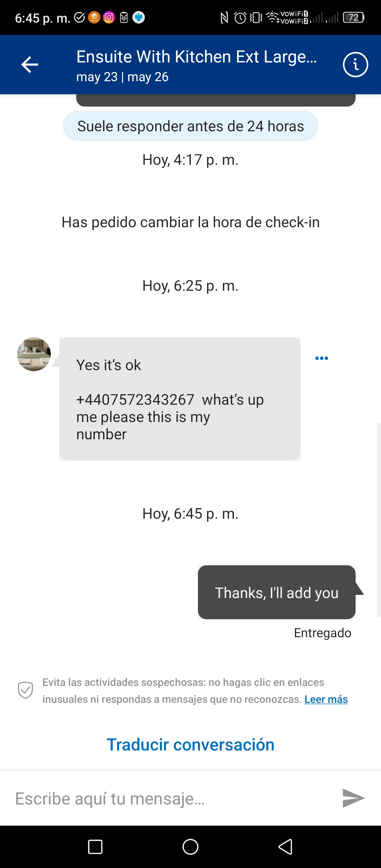Tap the Android back triangle button
Image resolution: width=381 pixels, height=868 pixels.
point(285,847)
